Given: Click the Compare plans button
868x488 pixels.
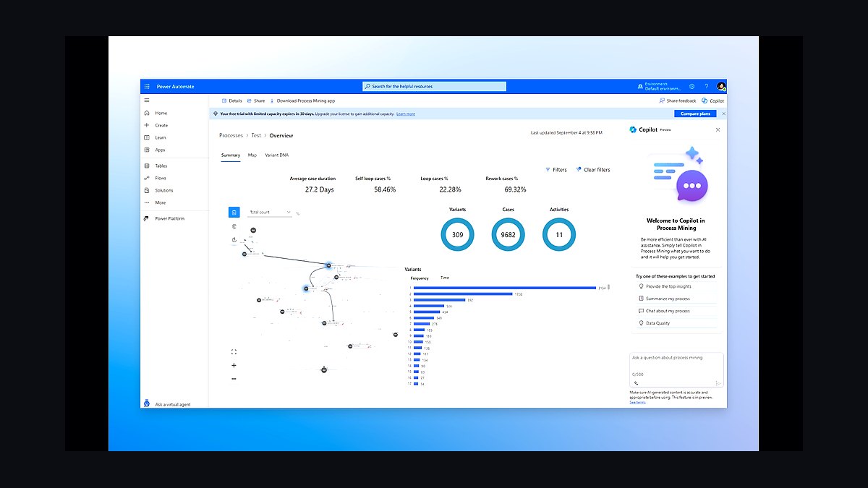Looking at the screenshot, I should (696, 114).
